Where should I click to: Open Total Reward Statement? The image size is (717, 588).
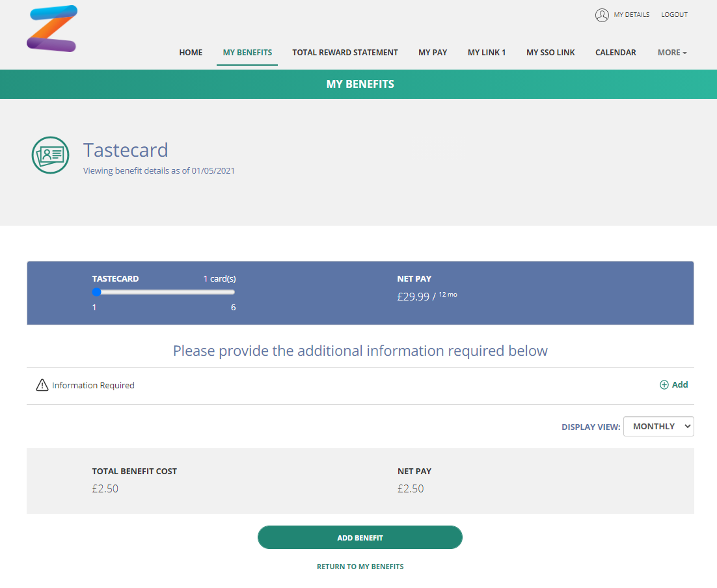click(x=345, y=53)
